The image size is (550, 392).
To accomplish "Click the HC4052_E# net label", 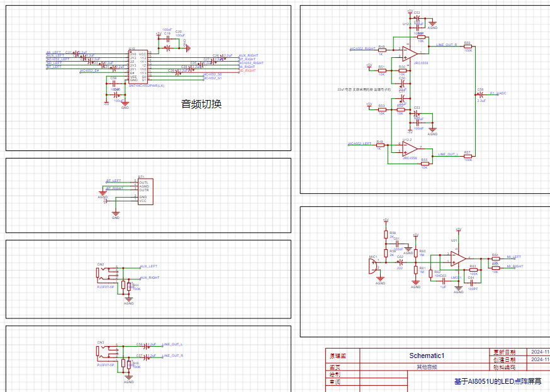I will [89, 71].
